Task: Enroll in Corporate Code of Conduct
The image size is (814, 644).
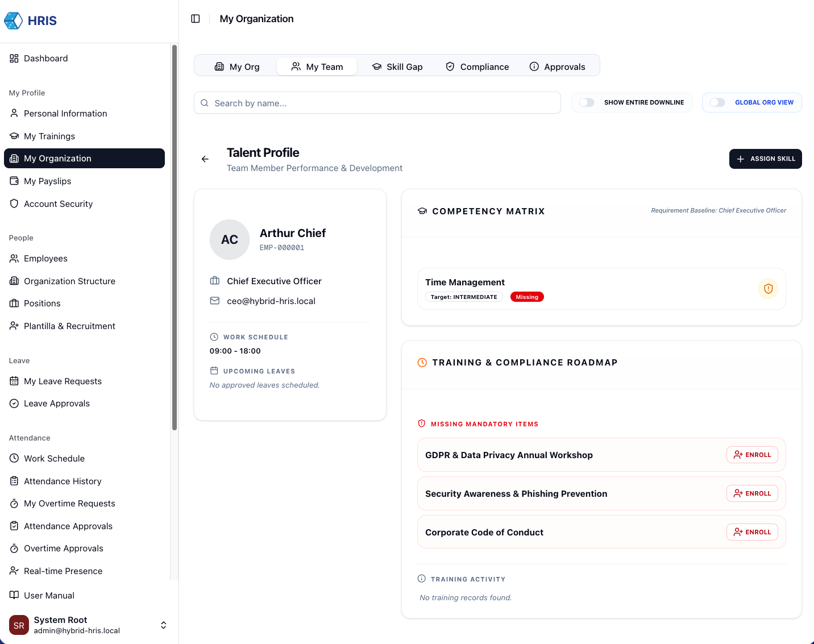Action: 752,532
